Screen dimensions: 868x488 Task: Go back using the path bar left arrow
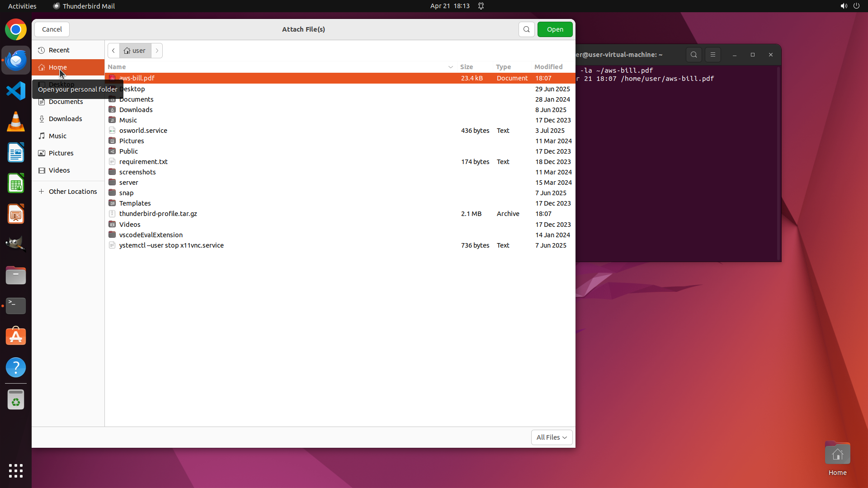[113, 51]
